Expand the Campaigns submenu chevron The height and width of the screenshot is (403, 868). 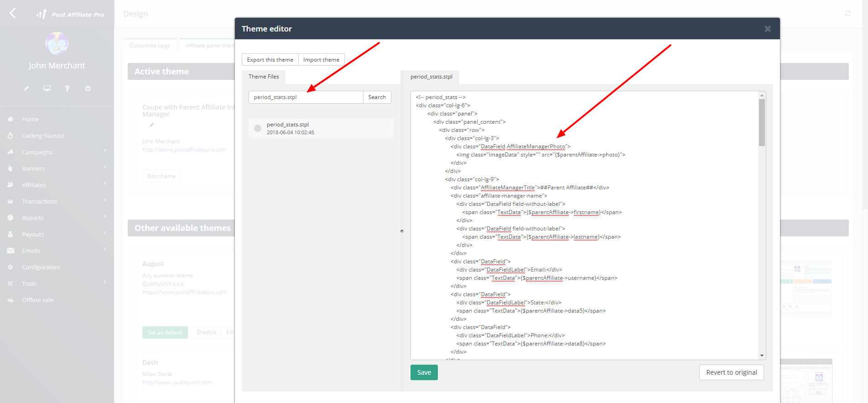click(x=105, y=151)
